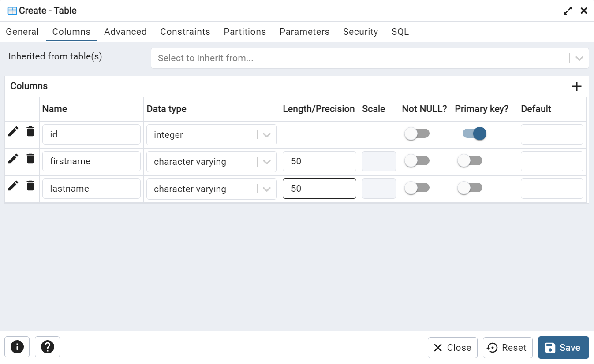Delete the id column using trash icon
Screen dimensions: 594x364
coord(30,131)
